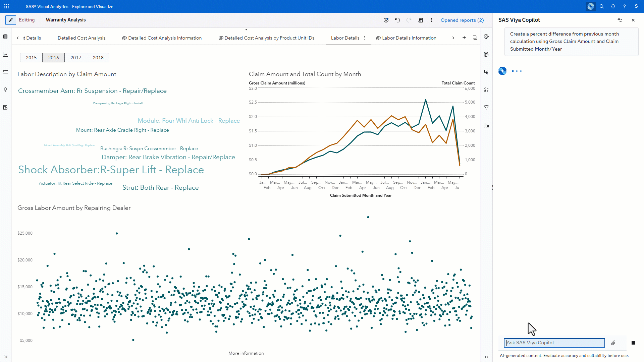
Task: Click the SAS Viya Copilot icon in the header
Action: pos(590,6)
